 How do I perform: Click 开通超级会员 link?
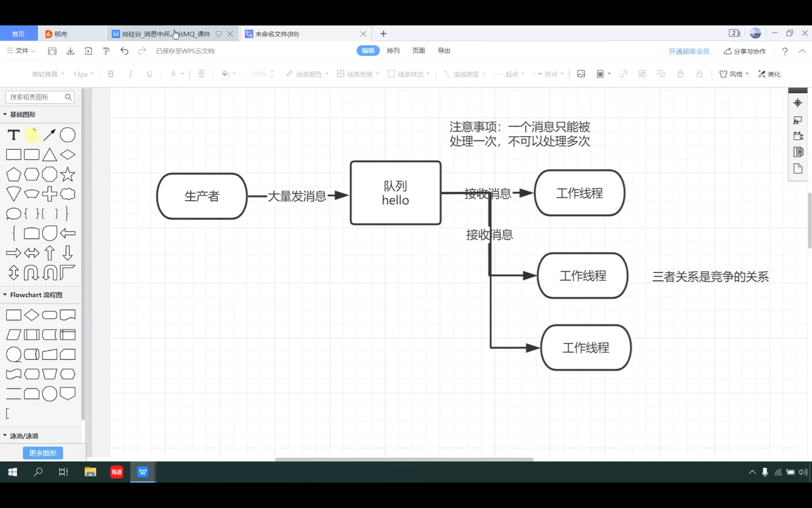pos(689,51)
